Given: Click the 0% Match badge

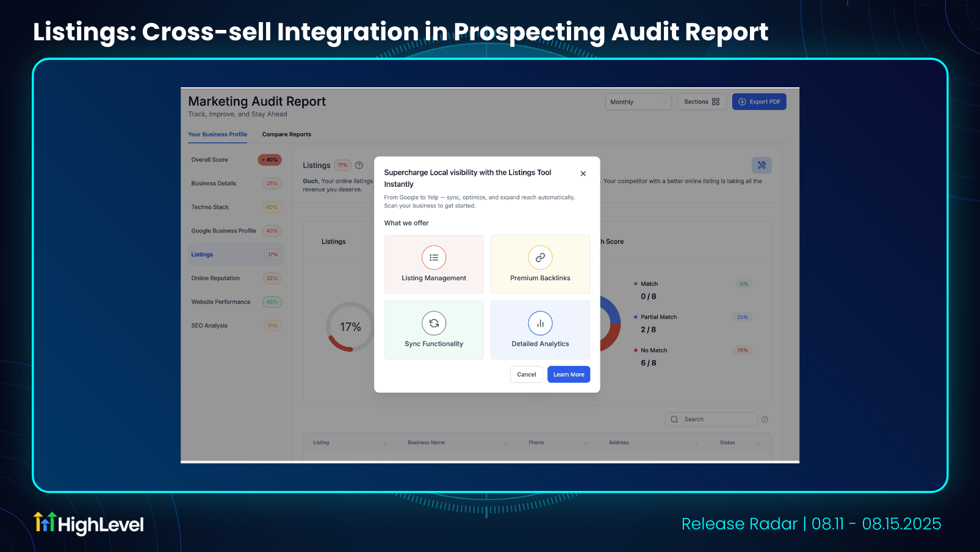Looking at the screenshot, I should pos(744,284).
